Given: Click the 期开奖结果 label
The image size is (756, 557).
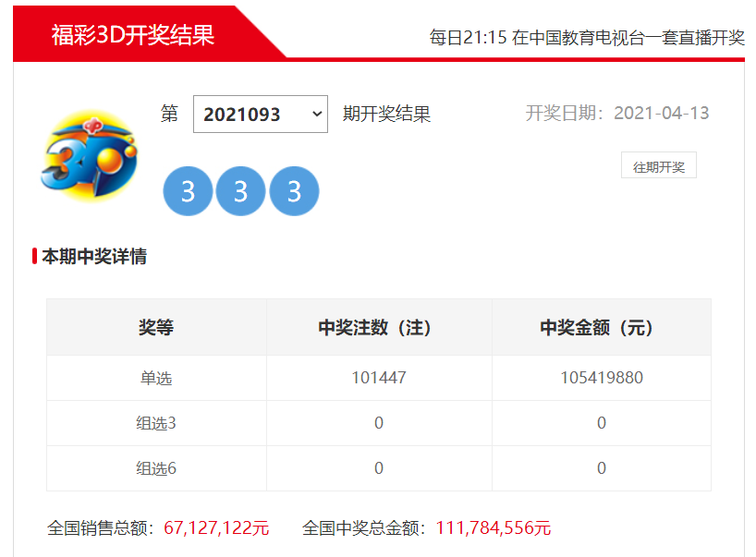Looking at the screenshot, I should click(x=386, y=115).
